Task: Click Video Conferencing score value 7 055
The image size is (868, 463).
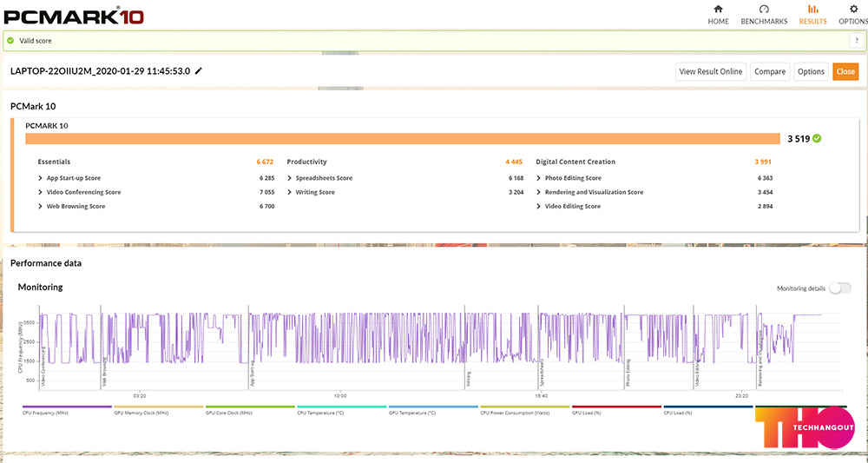Action: point(266,192)
